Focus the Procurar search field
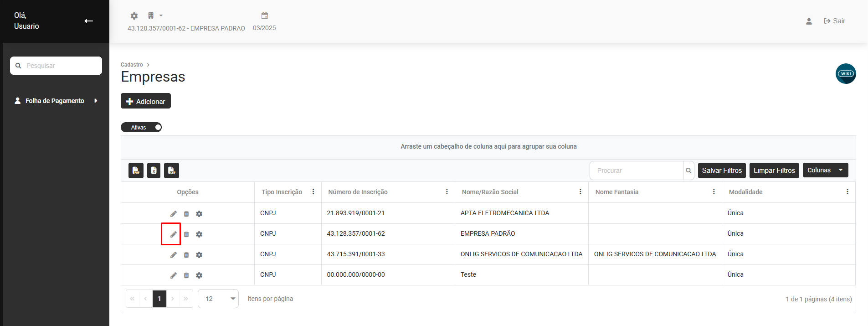Viewport: 868px width, 326px height. click(637, 171)
